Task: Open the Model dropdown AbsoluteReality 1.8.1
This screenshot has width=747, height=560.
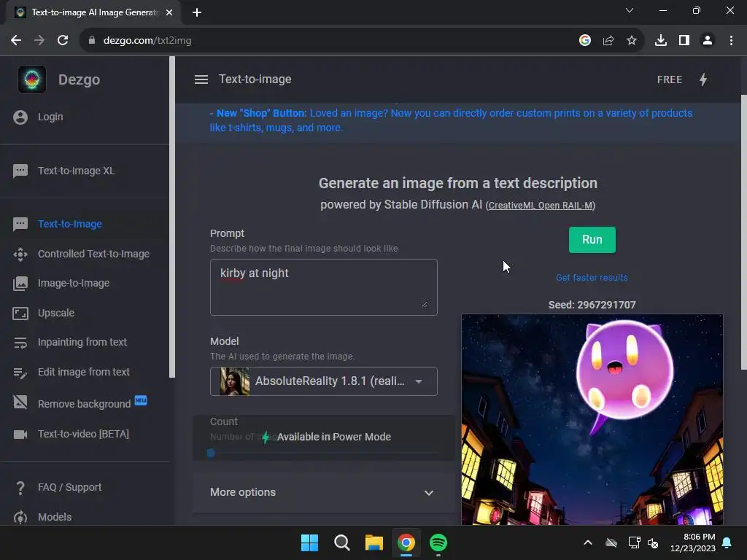Action: coord(323,381)
